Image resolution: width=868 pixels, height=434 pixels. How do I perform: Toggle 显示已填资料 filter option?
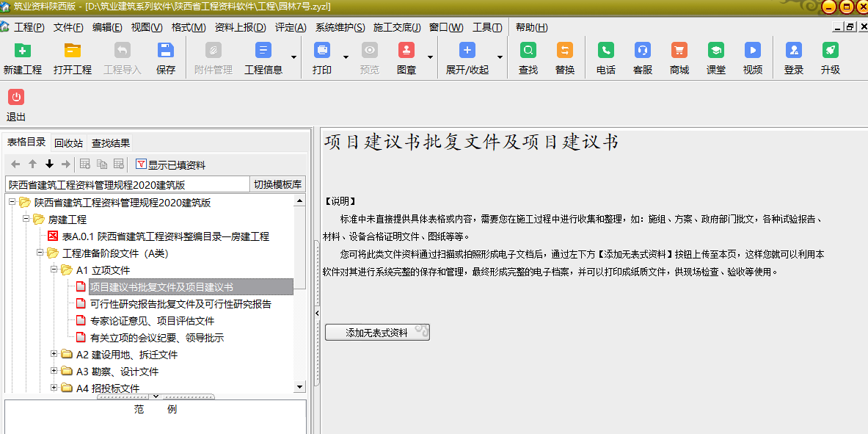(170, 164)
